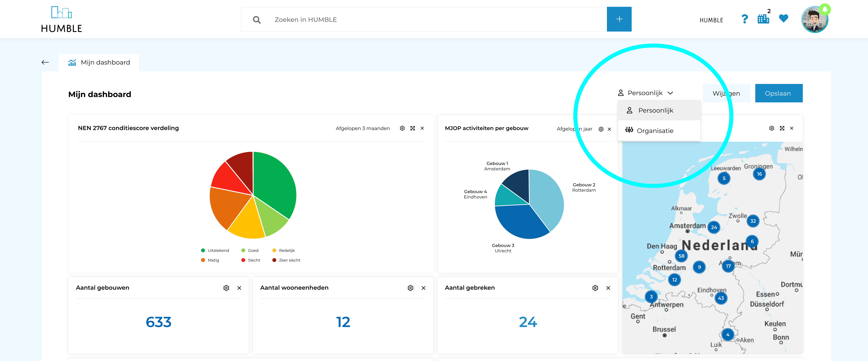The width and height of the screenshot is (868, 361).
Task: Click map cluster 6
Action: point(752,242)
